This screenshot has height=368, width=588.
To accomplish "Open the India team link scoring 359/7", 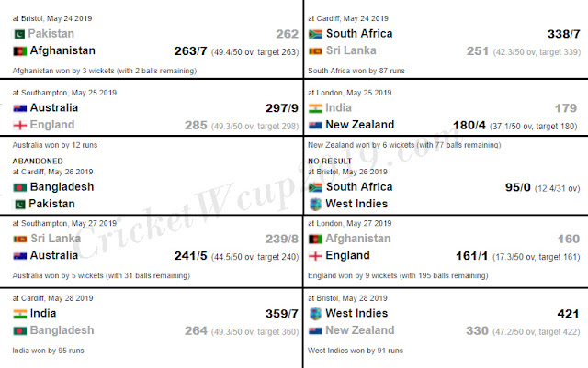I will (x=43, y=313).
